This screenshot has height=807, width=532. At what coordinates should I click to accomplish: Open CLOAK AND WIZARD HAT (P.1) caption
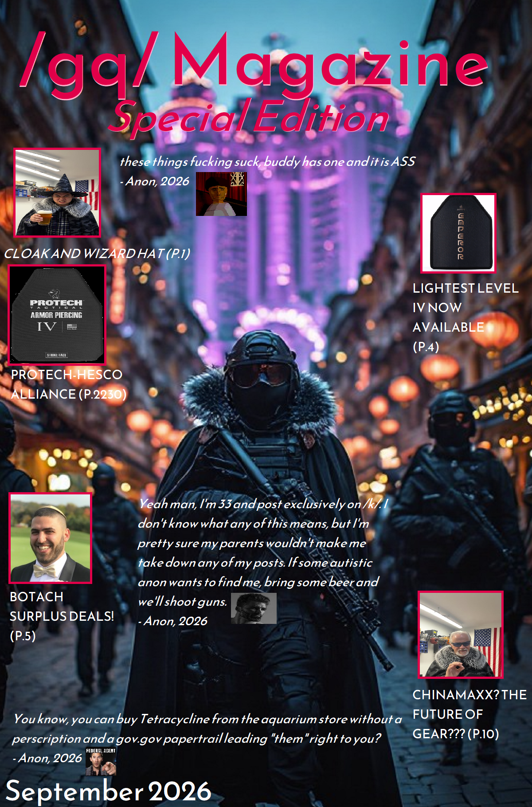97,254
